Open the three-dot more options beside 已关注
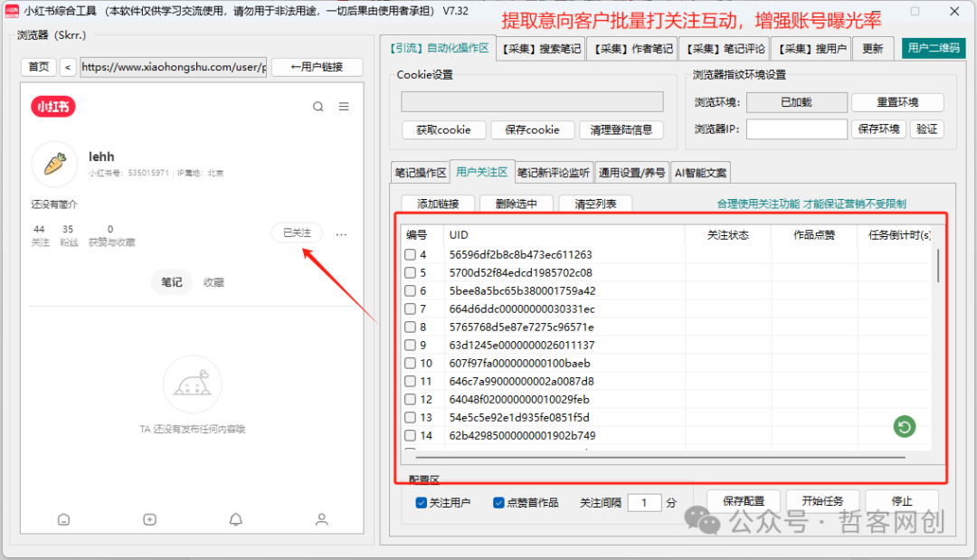 [341, 234]
